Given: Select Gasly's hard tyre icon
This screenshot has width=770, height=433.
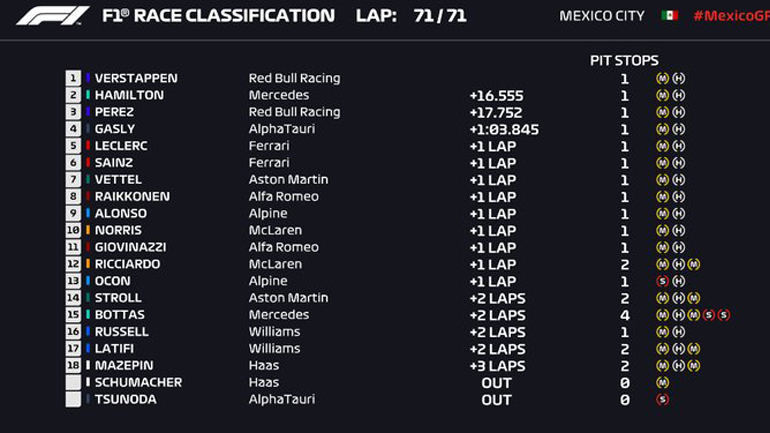Looking at the screenshot, I should coord(679,129).
